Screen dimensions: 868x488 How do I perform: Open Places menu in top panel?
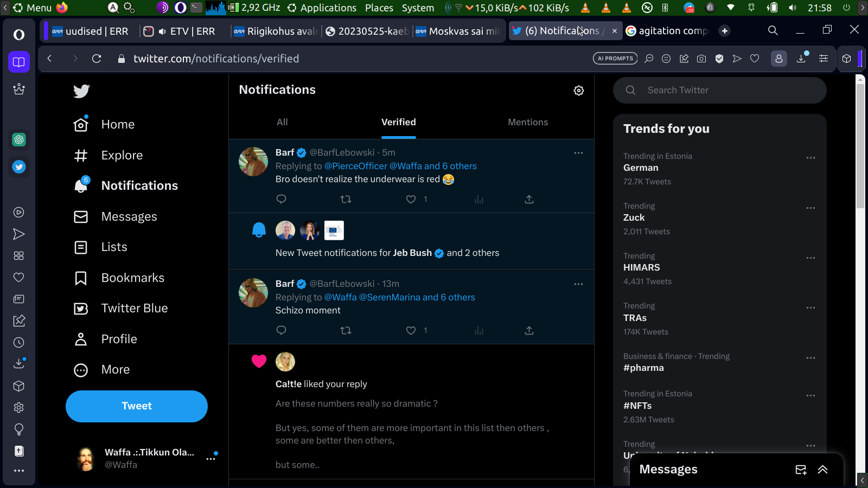(x=379, y=8)
